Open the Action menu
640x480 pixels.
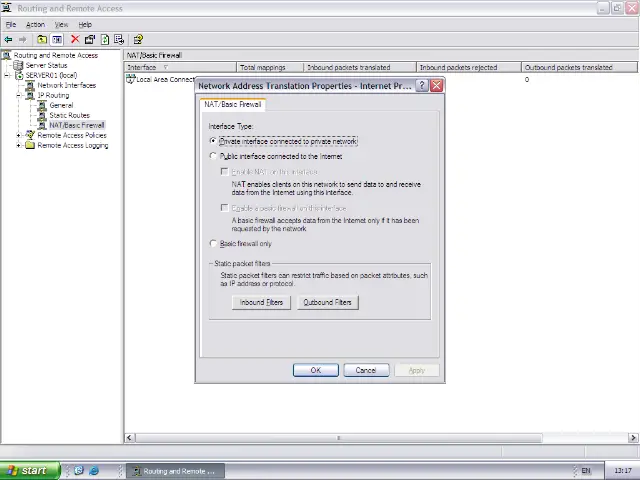(x=36, y=24)
